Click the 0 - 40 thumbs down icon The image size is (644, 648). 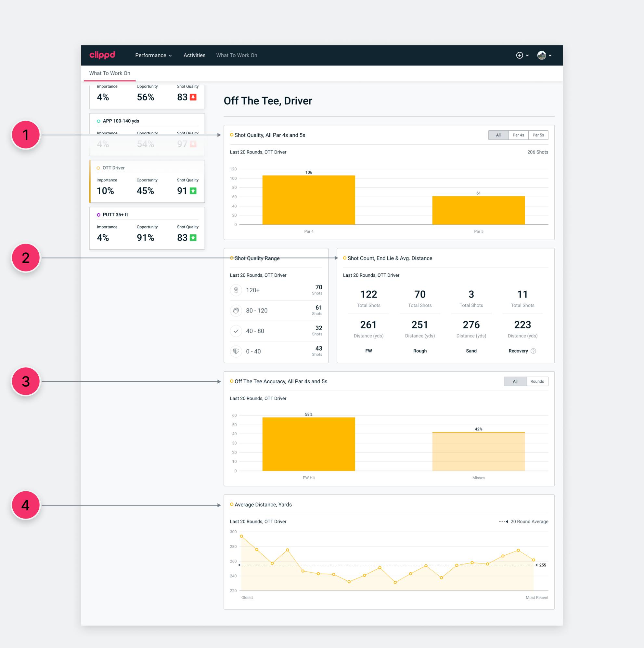point(236,351)
